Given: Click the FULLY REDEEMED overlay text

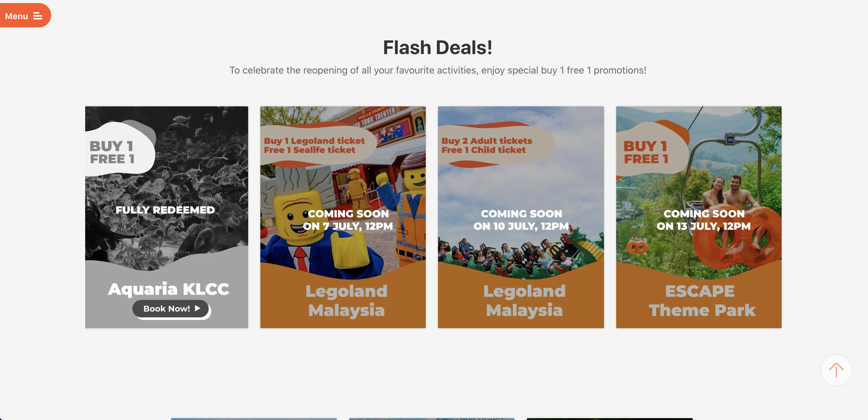Looking at the screenshot, I should pos(165,210).
